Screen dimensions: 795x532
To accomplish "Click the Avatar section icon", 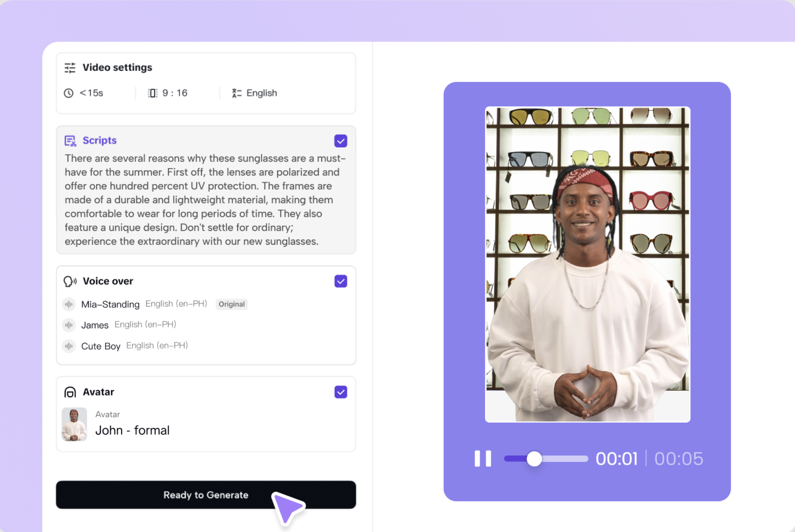I will [x=70, y=392].
